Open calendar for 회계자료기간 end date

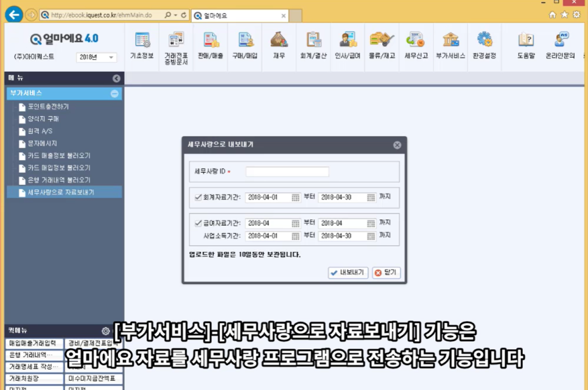click(x=371, y=198)
